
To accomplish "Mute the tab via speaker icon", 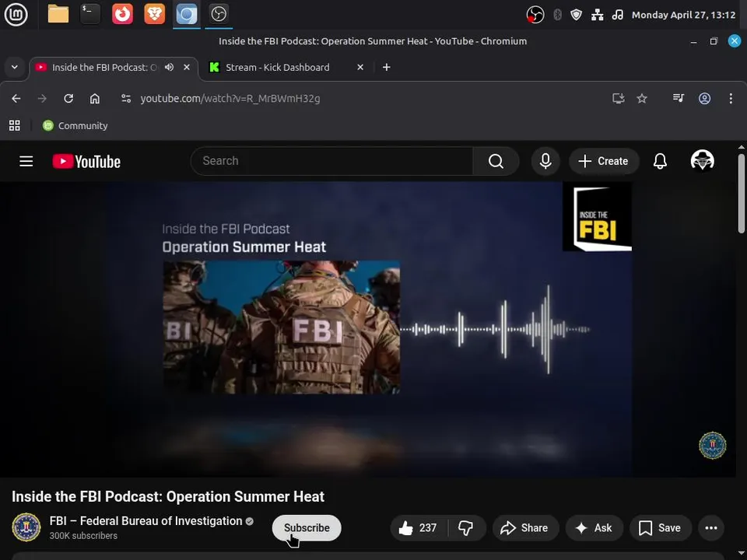I will pos(169,67).
